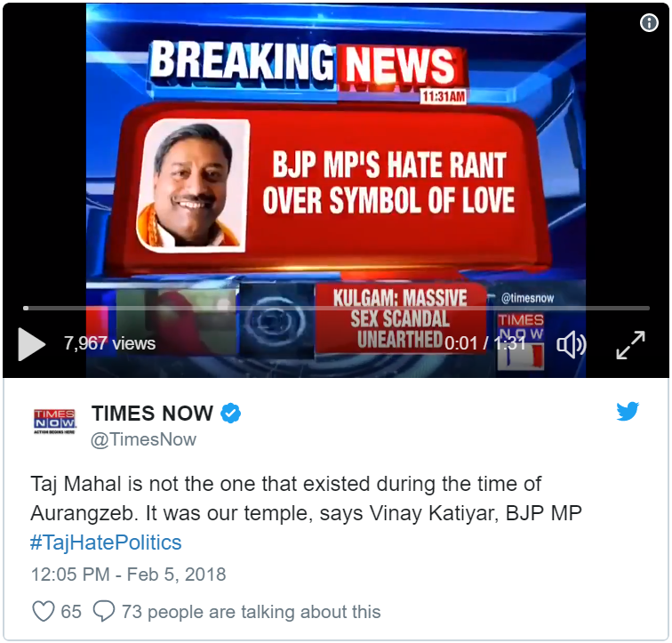This screenshot has height=643, width=672.
Task: Click the 7,967 views counter
Action: click(109, 343)
